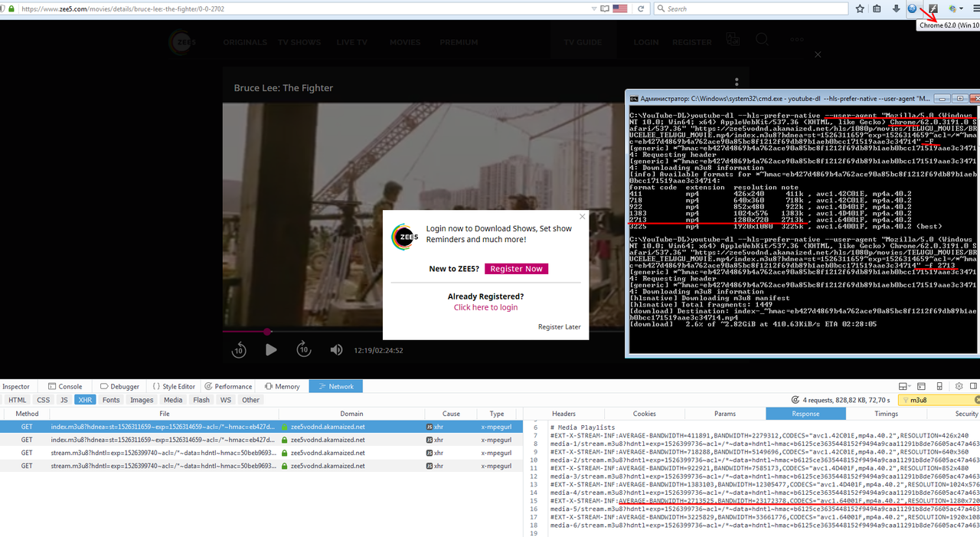Click the language selector icon in ZEE5 header

click(x=733, y=41)
